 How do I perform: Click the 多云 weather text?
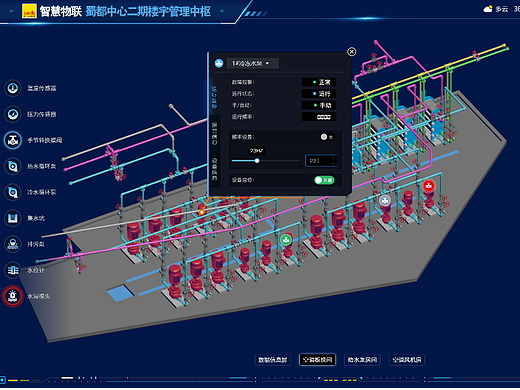coord(502,9)
